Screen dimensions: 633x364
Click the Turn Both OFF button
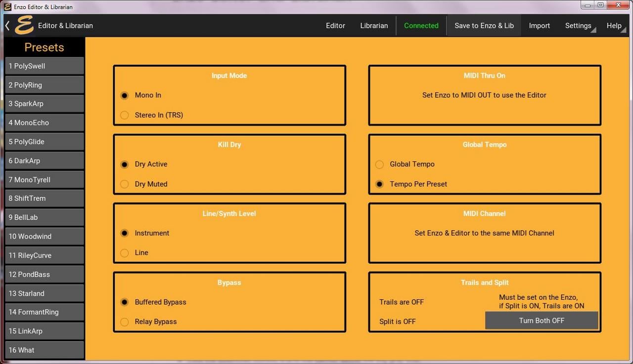click(x=542, y=321)
